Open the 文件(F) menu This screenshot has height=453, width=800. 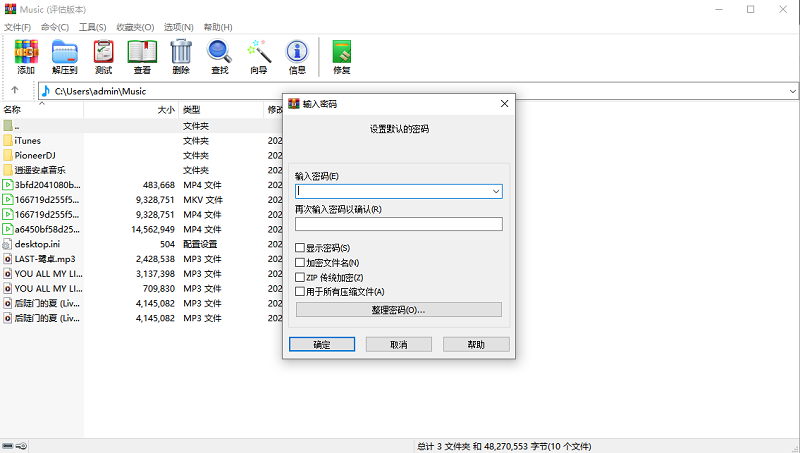[x=19, y=26]
